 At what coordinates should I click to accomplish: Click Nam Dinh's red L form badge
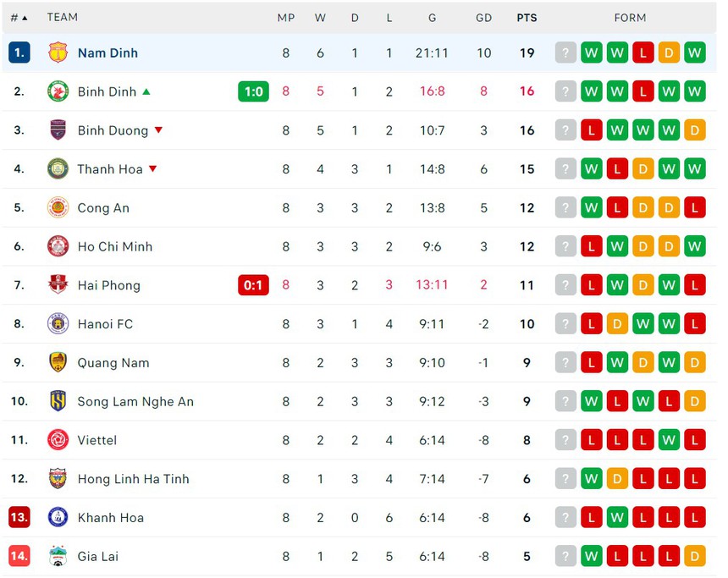point(643,52)
